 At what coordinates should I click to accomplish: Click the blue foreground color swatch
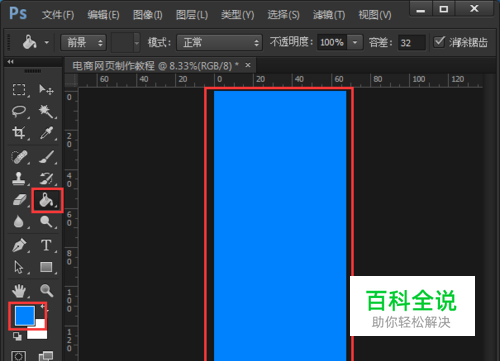pos(25,315)
